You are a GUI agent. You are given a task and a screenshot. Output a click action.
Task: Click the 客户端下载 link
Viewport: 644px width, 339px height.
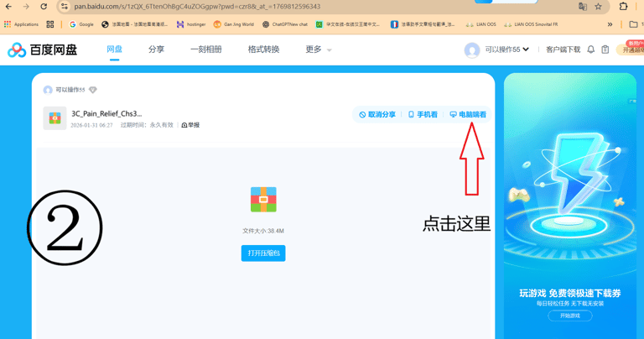coord(563,50)
